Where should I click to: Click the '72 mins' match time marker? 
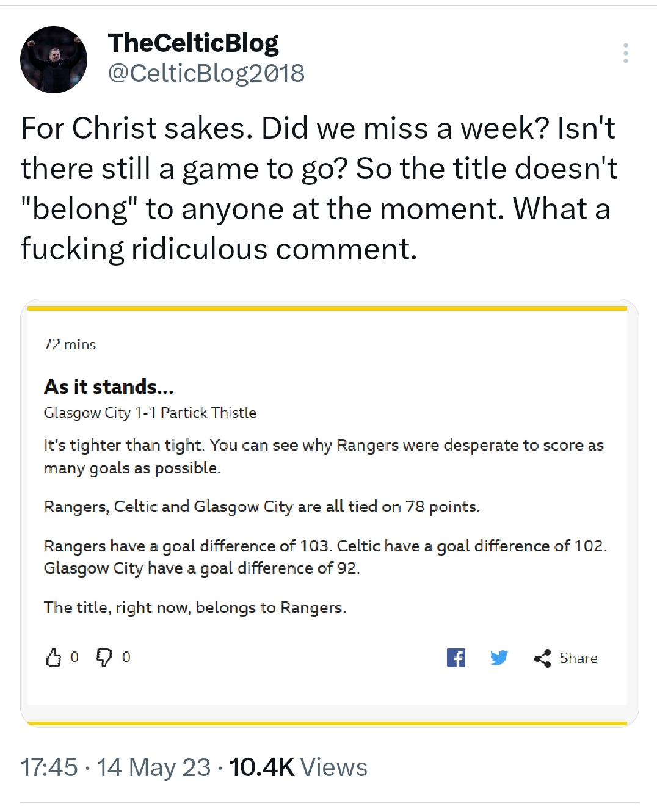70,344
